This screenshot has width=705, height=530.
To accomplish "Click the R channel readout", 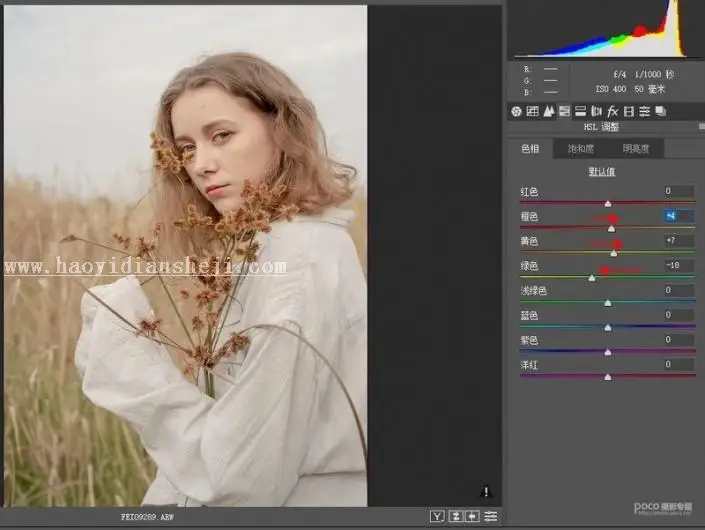I will pyautogui.click(x=540, y=69).
